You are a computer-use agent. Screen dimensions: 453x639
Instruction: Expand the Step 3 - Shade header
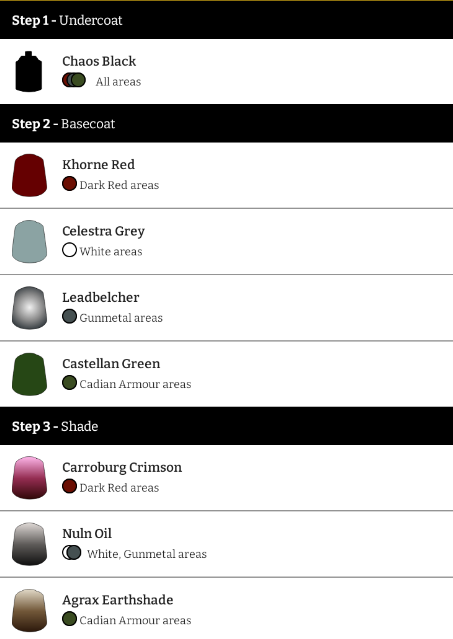pos(226,426)
